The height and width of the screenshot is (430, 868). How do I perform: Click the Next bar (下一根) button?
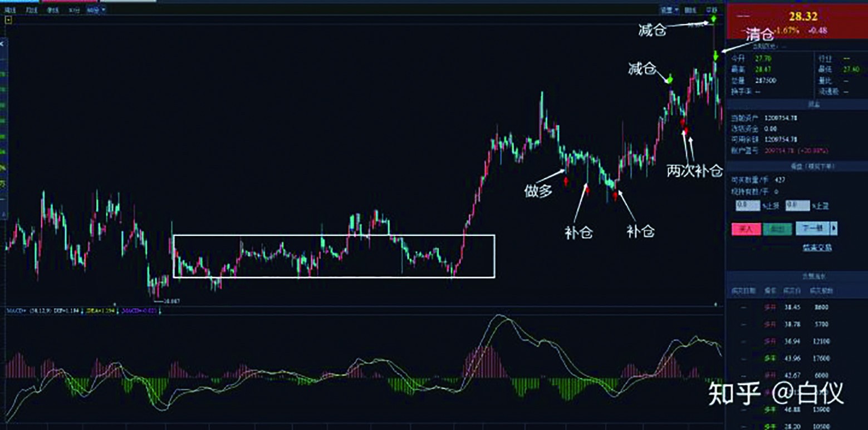pos(812,229)
